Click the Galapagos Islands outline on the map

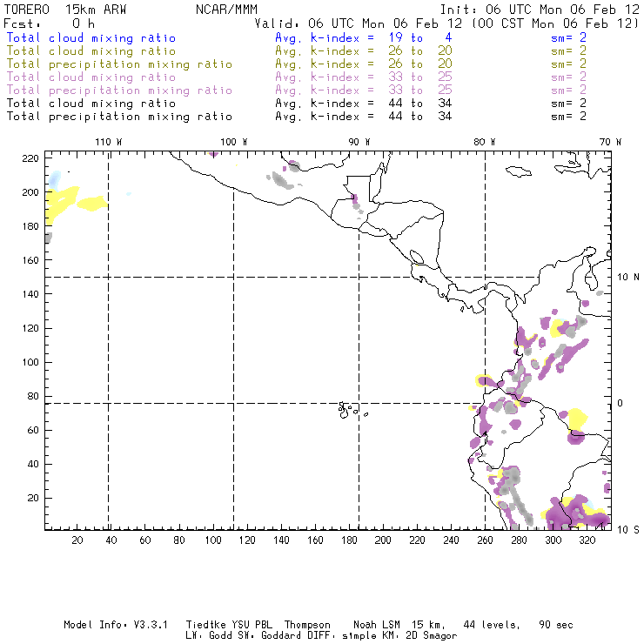pyautogui.click(x=348, y=408)
